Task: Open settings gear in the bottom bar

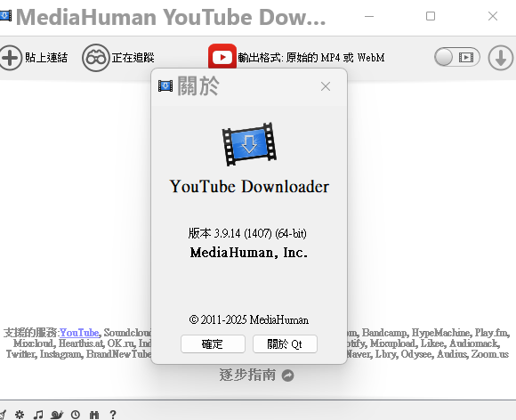Action: (x=20, y=414)
